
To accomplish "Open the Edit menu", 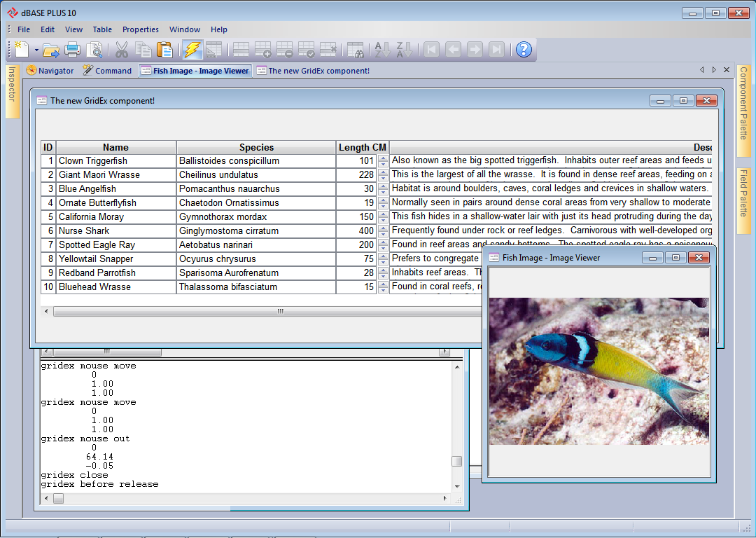I will tap(48, 29).
